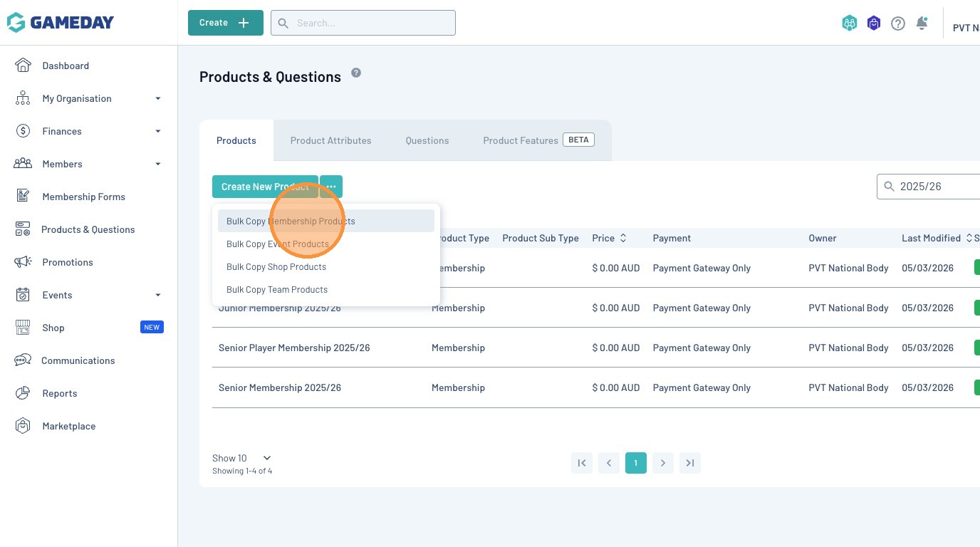
Task: Click the Reports pie chart icon
Action: pos(23,393)
